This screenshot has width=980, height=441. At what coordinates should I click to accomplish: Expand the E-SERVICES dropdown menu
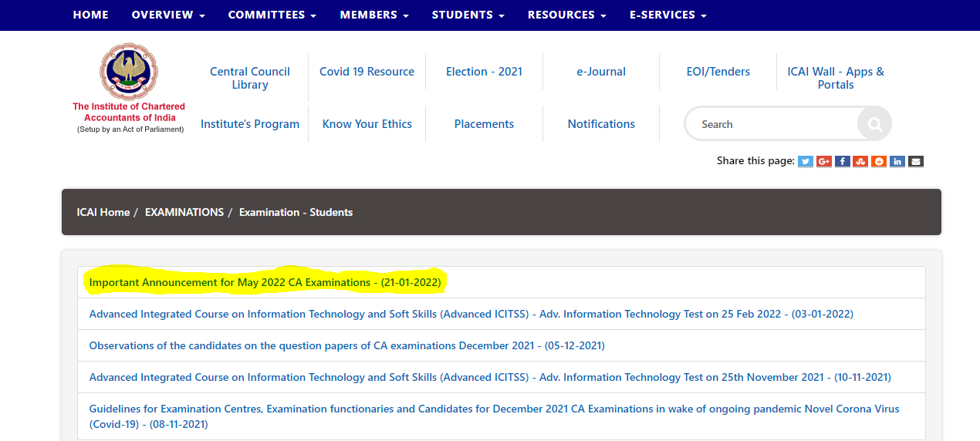point(668,15)
